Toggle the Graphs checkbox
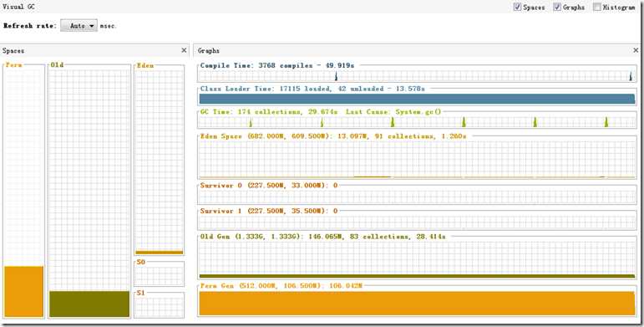 point(557,7)
